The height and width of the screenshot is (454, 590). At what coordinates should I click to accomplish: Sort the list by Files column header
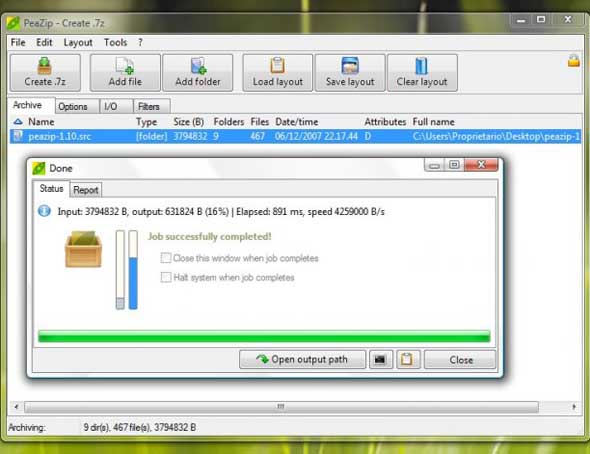260,122
